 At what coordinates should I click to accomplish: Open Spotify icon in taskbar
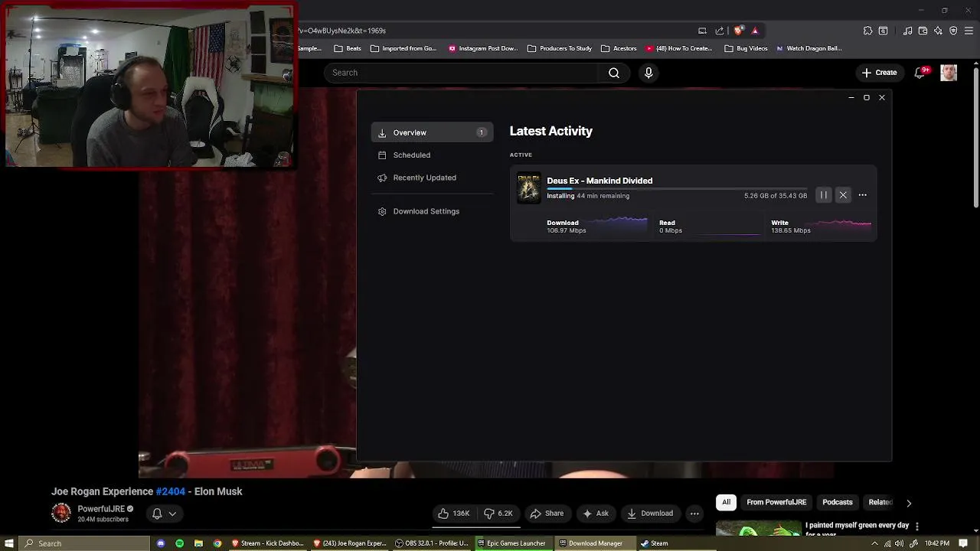pyautogui.click(x=179, y=543)
